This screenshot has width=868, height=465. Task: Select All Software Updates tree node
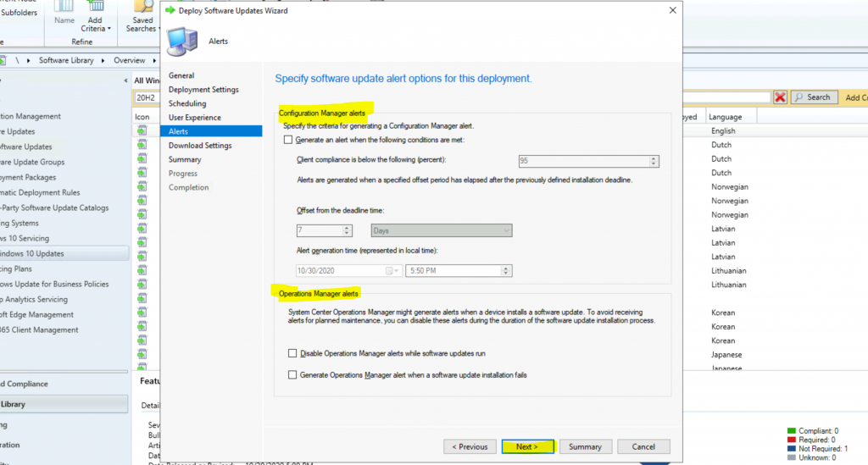click(26, 147)
